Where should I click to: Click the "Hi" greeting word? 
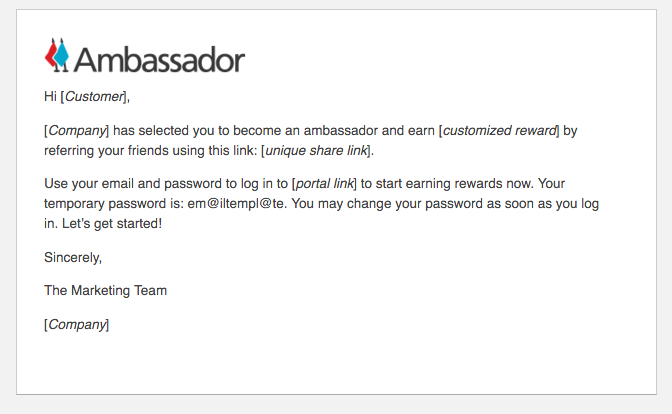coord(51,97)
